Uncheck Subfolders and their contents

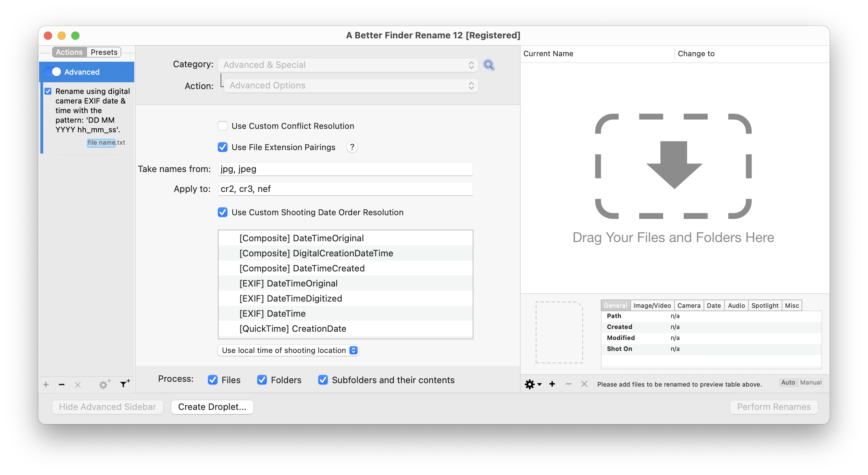[x=323, y=380]
